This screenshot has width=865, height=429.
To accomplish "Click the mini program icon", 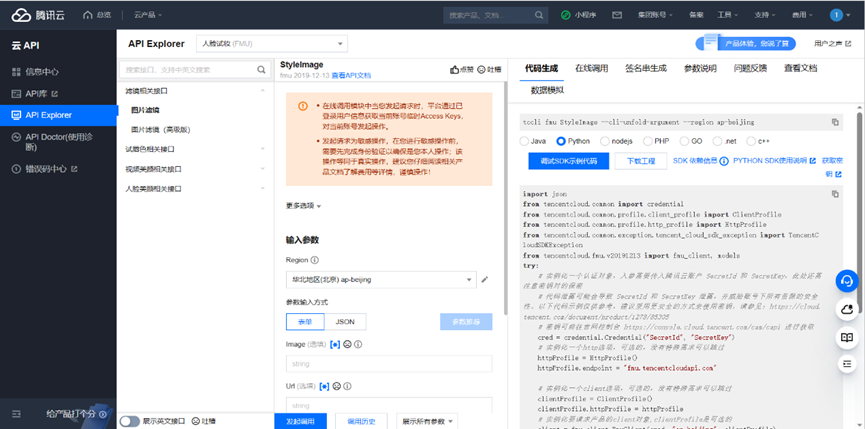I will (565, 15).
